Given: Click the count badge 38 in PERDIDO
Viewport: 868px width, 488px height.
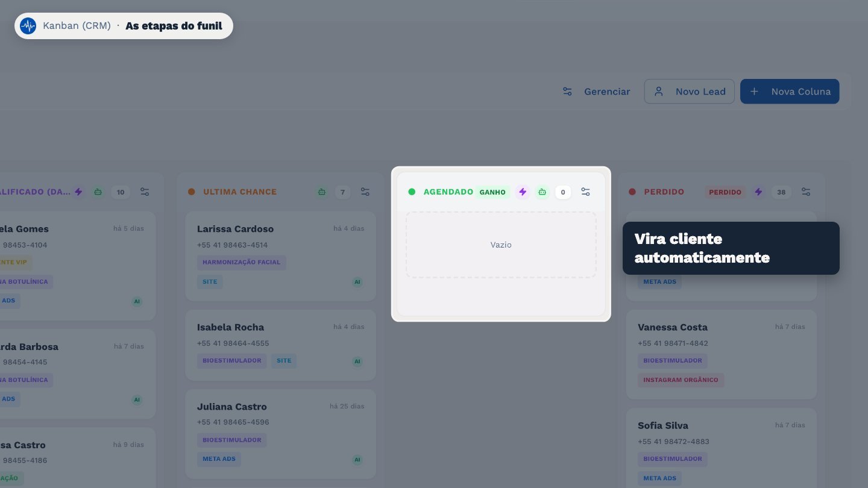Looking at the screenshot, I should pyautogui.click(x=781, y=192).
